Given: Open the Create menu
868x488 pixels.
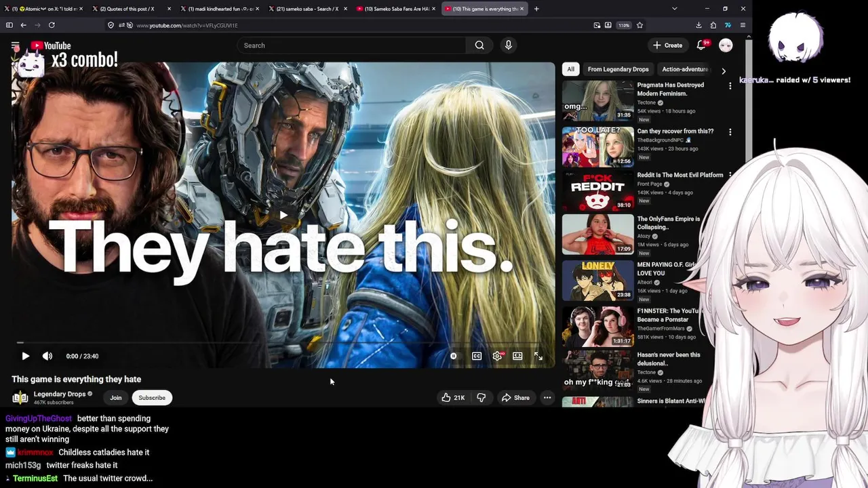Looking at the screenshot, I should (667, 45).
